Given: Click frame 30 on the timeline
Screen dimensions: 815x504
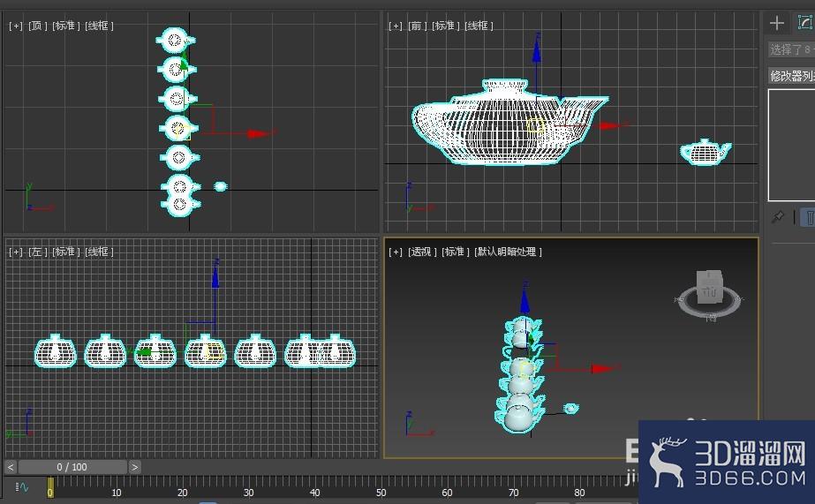Looking at the screenshot, I should pyautogui.click(x=248, y=492).
